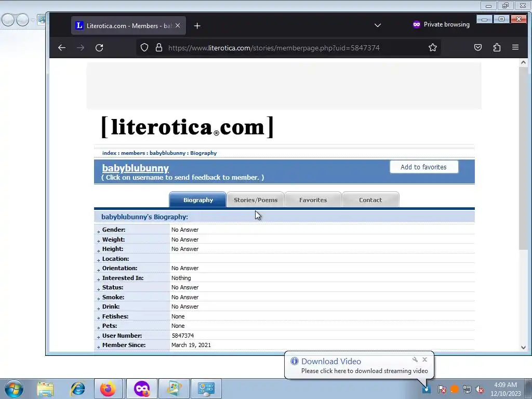532x399 pixels.
Task: Click the Interested In value Nothing
Action: 181,278
